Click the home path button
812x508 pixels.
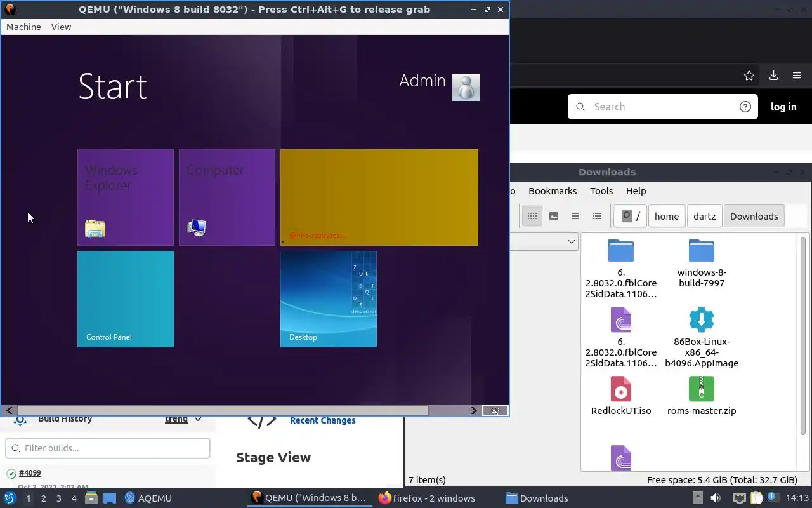667,216
